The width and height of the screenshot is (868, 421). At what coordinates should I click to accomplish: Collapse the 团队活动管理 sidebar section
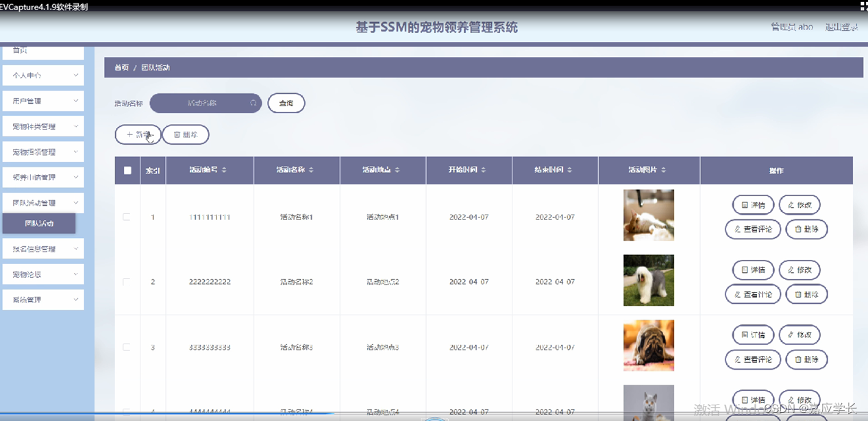pyautogui.click(x=42, y=202)
